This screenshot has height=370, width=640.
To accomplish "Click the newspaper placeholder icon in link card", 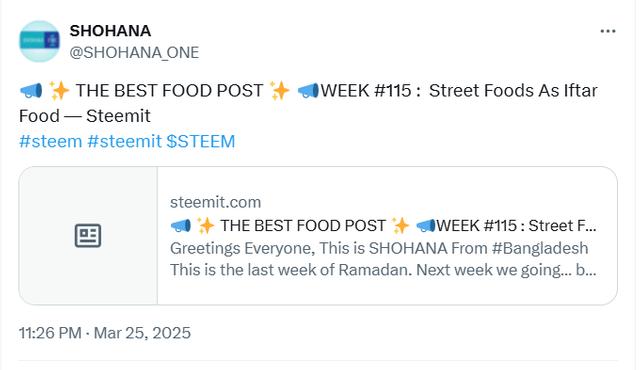I will click(x=88, y=235).
